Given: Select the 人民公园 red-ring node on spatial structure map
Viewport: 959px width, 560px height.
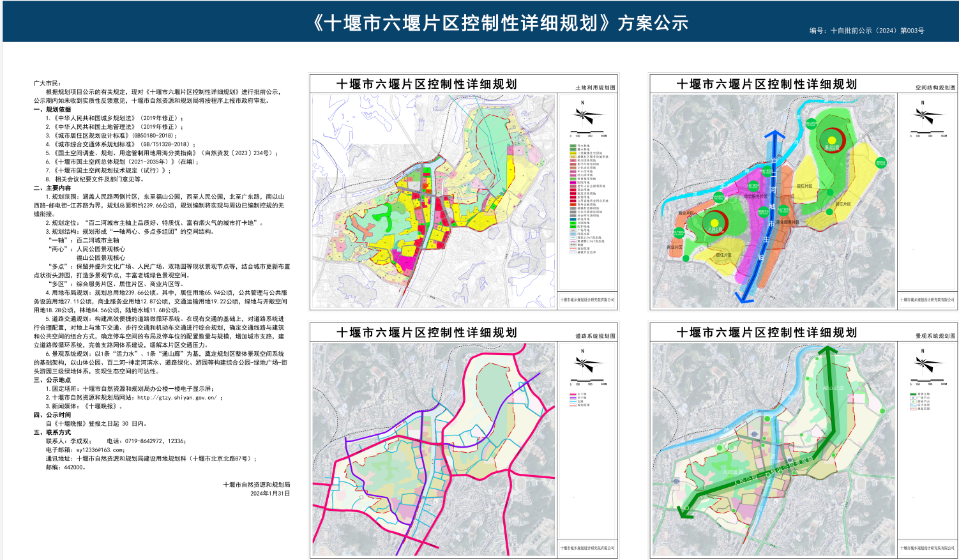Looking at the screenshot, I should (714, 223).
